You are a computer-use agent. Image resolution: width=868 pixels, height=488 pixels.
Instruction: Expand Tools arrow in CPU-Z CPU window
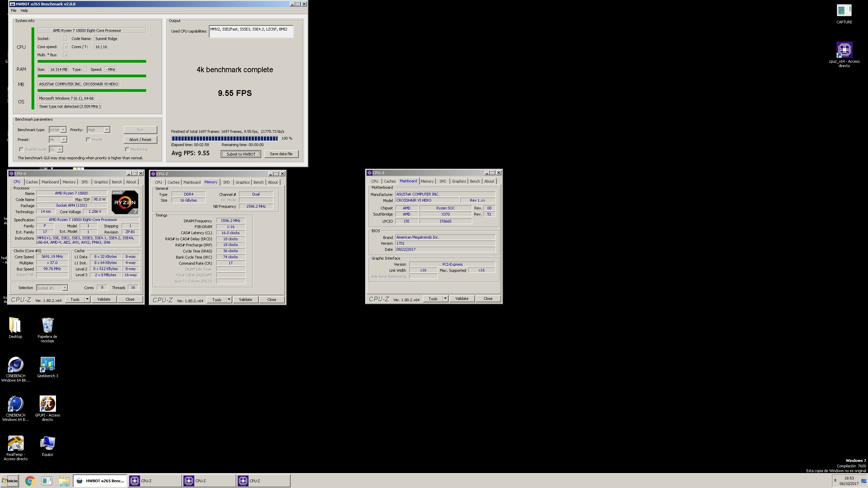(87, 299)
